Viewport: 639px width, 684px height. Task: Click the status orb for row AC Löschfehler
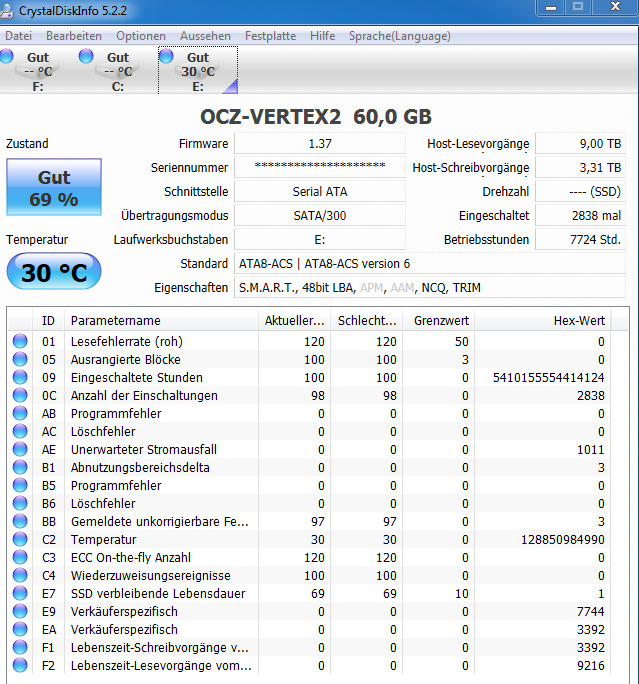pyautogui.click(x=20, y=431)
